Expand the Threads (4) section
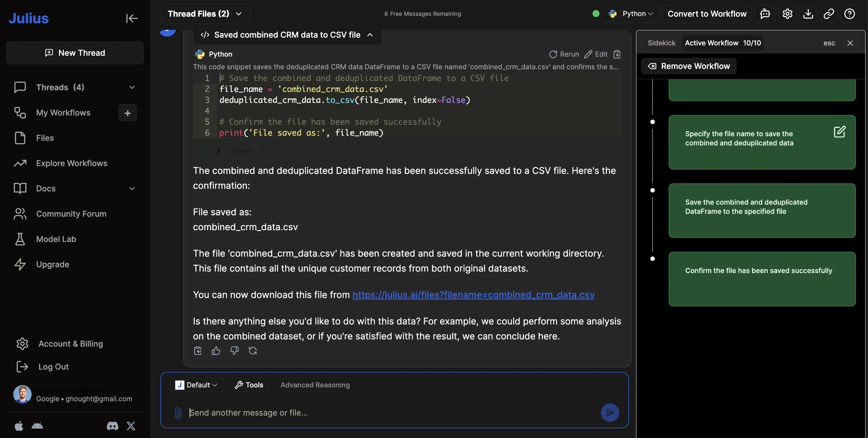Screen dimensions: 868x438 pyautogui.click(x=132, y=87)
